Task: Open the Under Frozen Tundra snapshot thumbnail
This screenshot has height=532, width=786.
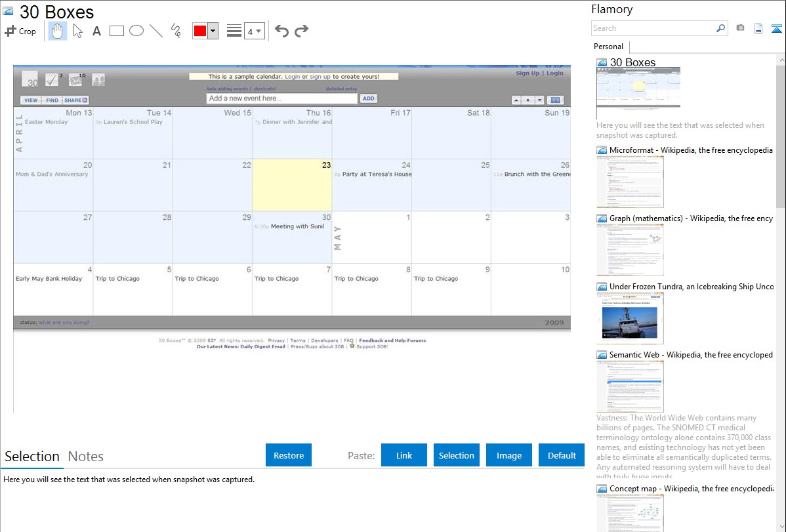Action: (x=630, y=318)
